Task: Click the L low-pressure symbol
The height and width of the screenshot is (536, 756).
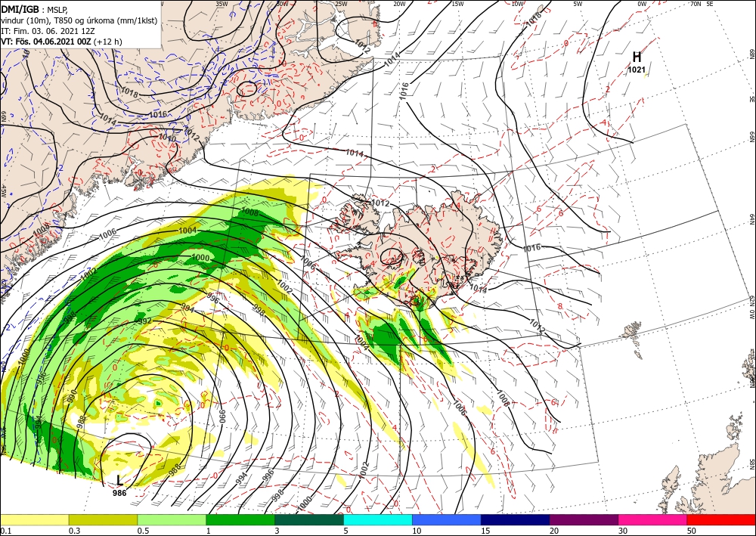Action: pyautogui.click(x=119, y=480)
